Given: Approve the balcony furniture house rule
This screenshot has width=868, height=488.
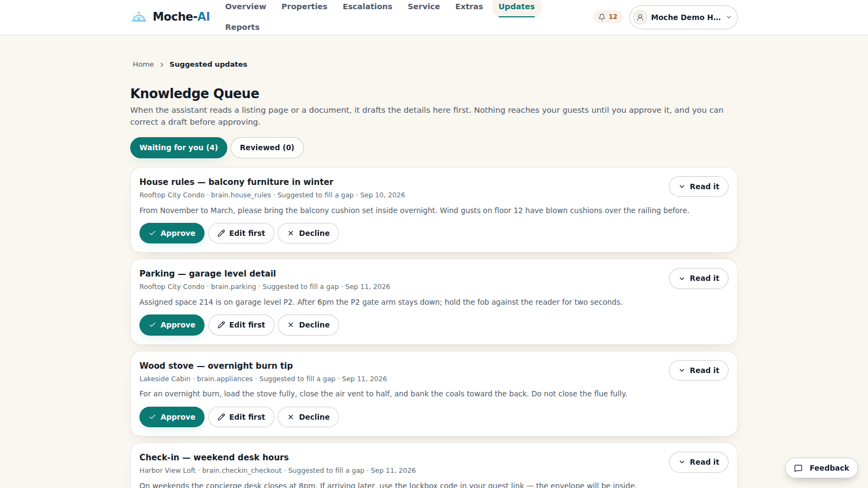Looking at the screenshot, I should click(x=172, y=233).
